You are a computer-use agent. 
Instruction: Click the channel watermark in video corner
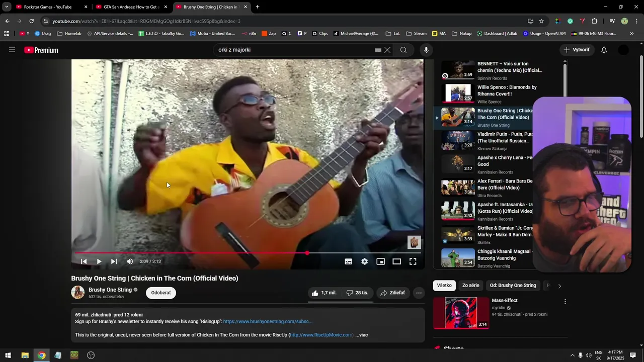414,242
